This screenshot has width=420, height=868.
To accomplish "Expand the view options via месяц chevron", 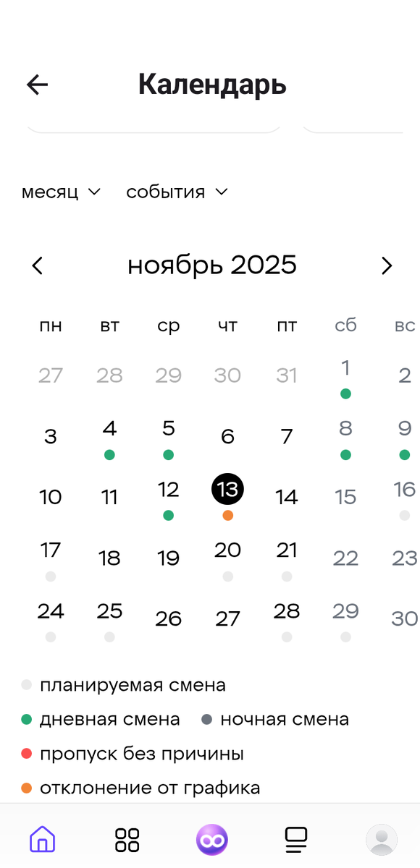I will coord(94,192).
